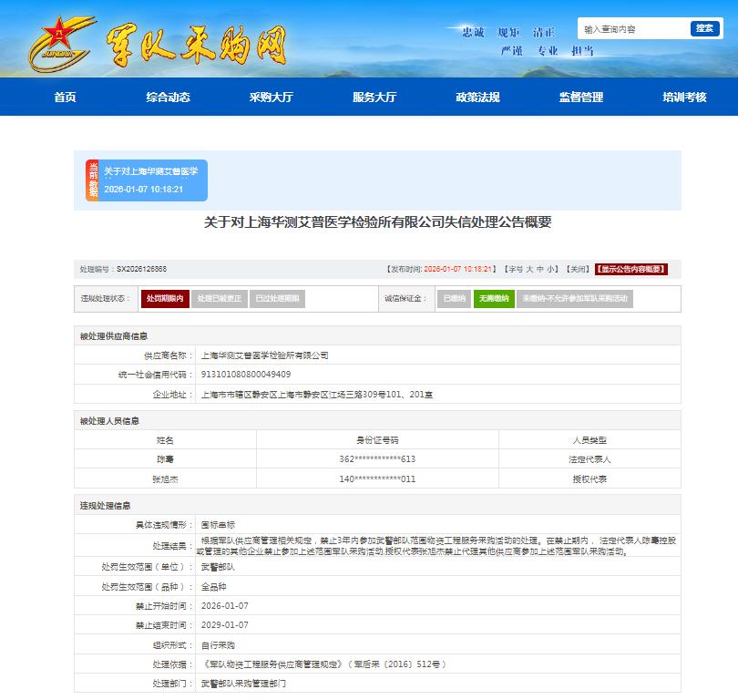
Task: Open the 首页 navigation menu
Action: [x=65, y=97]
